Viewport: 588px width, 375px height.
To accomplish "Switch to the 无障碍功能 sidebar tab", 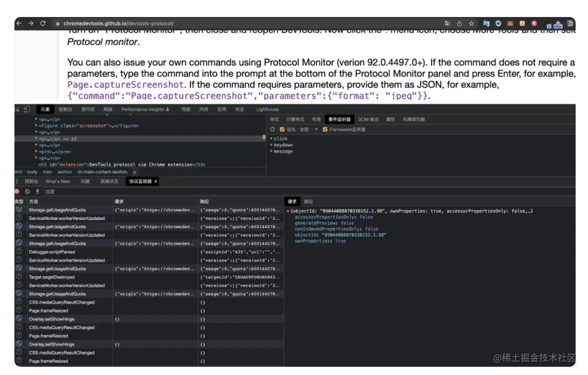I will point(414,120).
